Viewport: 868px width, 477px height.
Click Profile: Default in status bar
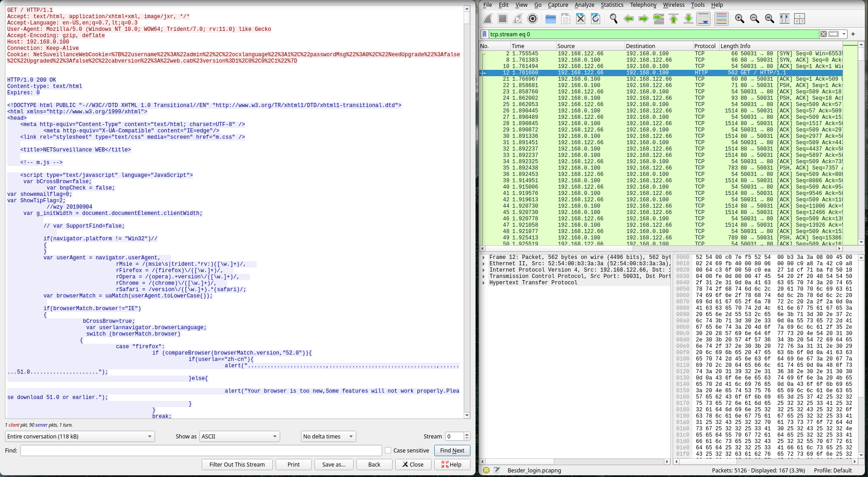(833, 471)
